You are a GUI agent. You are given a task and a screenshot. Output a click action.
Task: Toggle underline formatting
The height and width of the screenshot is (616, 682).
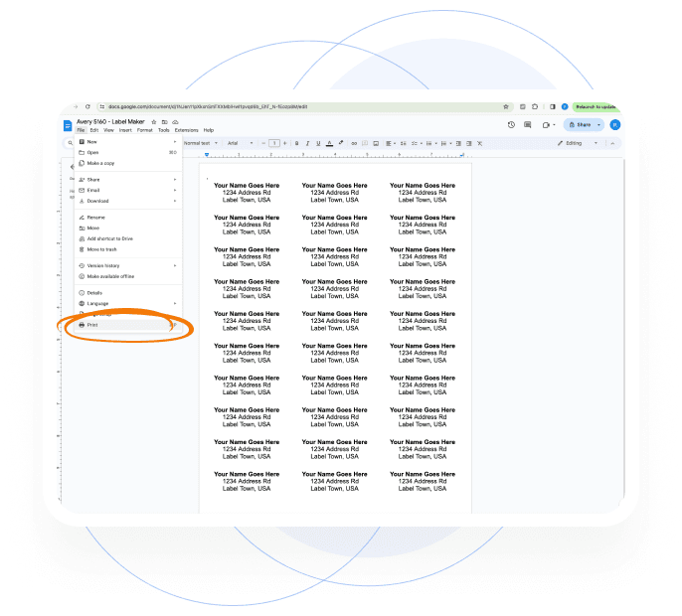(318, 143)
